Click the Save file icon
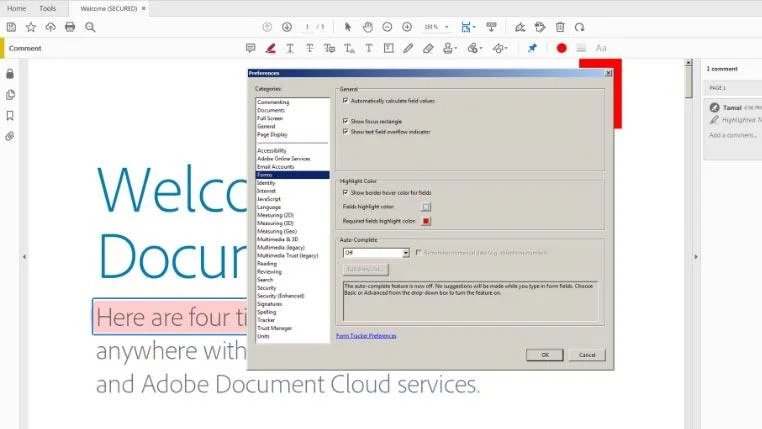Image resolution: width=762 pixels, height=429 pixels. pyautogui.click(x=11, y=27)
